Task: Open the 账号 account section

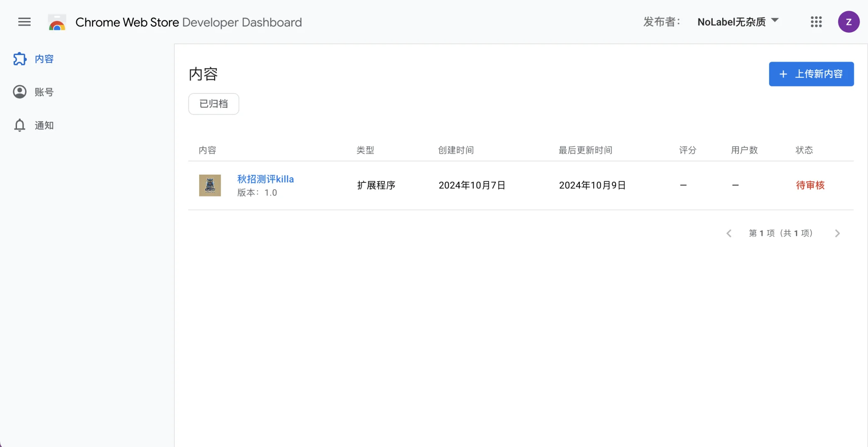Action: pyautogui.click(x=44, y=92)
